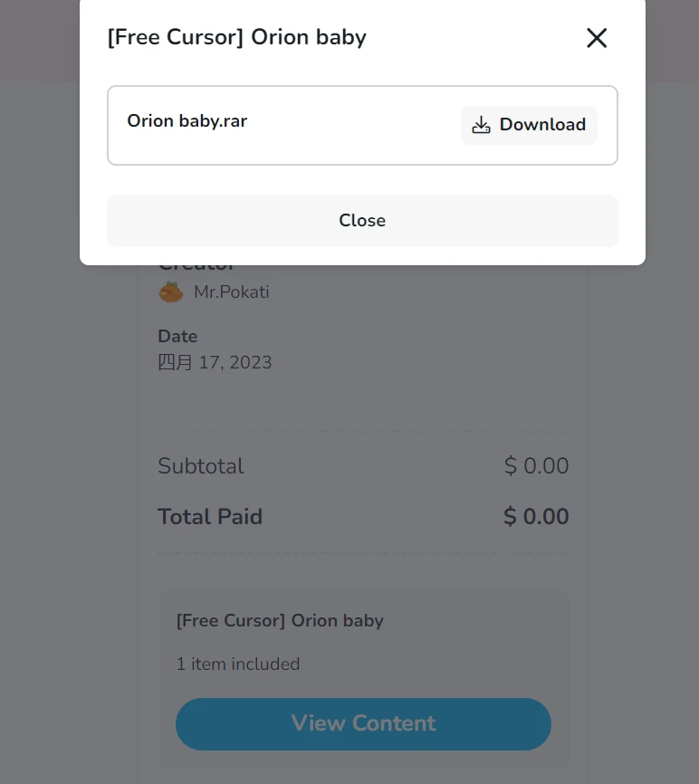Click the Subtotal label
The height and width of the screenshot is (784, 699).
[201, 466]
